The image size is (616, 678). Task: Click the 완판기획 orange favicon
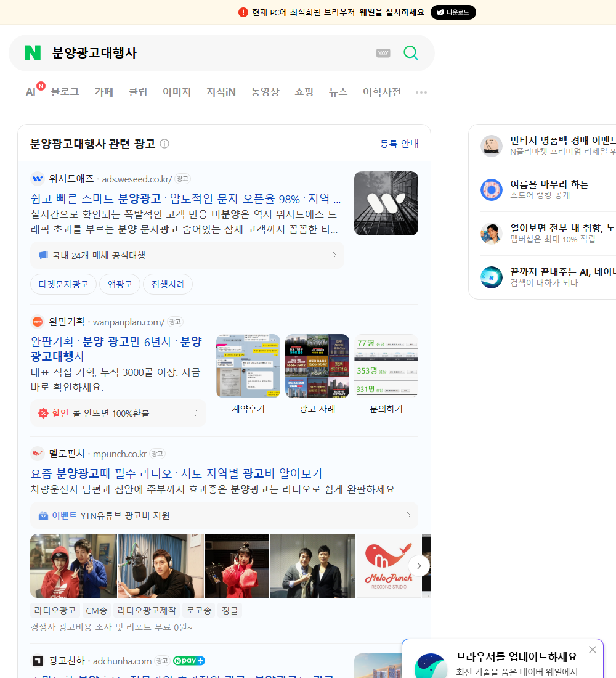38,322
